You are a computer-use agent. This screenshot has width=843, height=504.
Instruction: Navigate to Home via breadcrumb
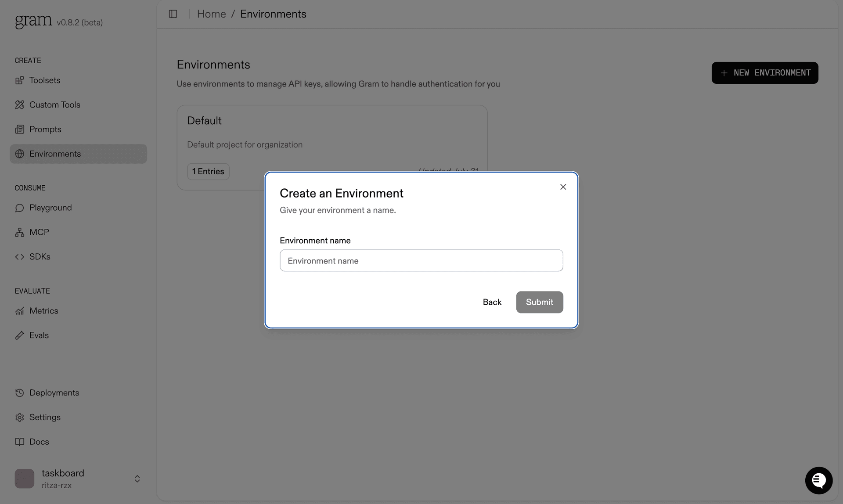point(212,14)
